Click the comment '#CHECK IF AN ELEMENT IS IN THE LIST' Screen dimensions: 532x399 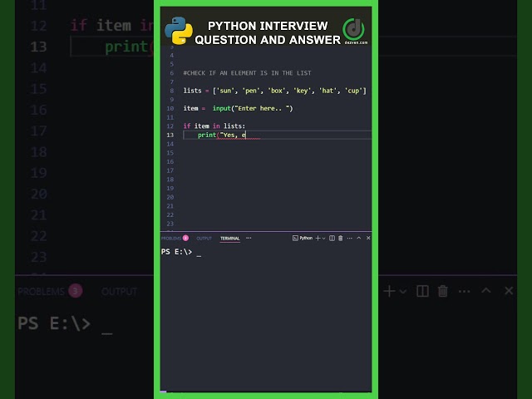pos(247,73)
